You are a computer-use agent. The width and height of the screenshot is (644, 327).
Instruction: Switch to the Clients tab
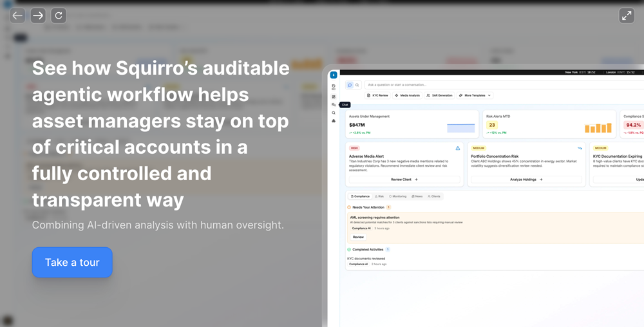[x=433, y=196]
